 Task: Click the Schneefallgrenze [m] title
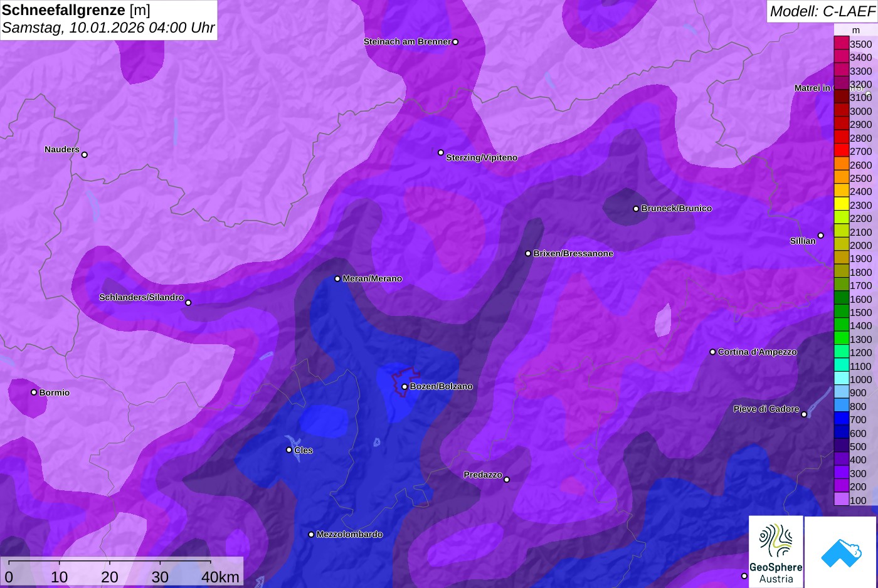coord(76,10)
